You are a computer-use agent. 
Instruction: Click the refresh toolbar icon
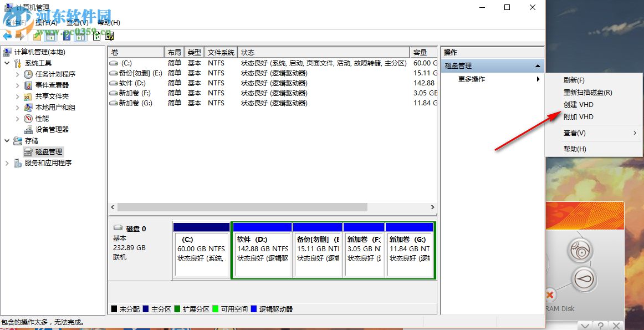95,37
